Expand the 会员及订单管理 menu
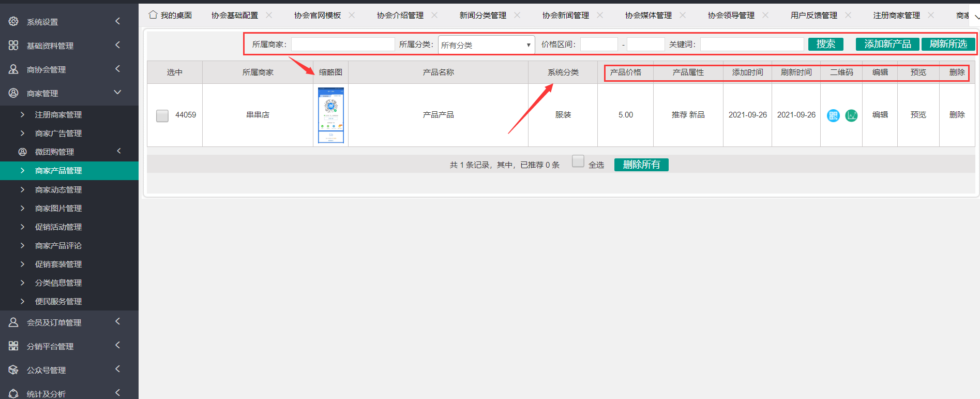980x399 pixels. (x=117, y=322)
